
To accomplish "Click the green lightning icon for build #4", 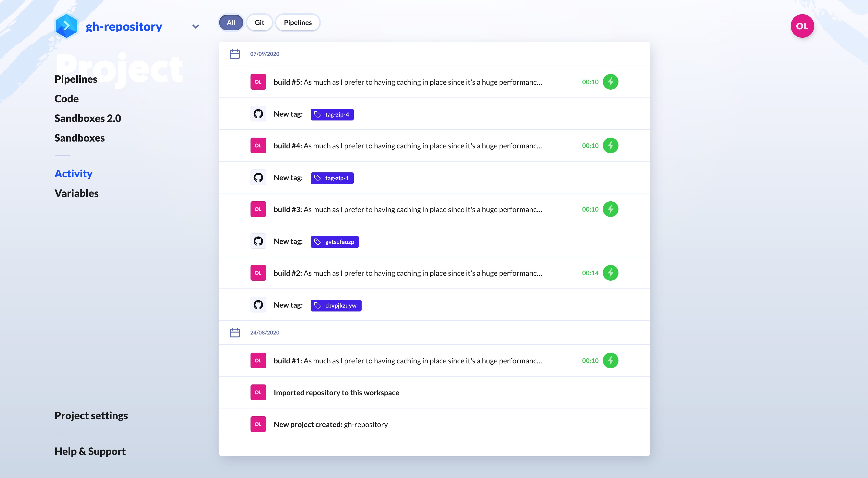I will [610, 145].
